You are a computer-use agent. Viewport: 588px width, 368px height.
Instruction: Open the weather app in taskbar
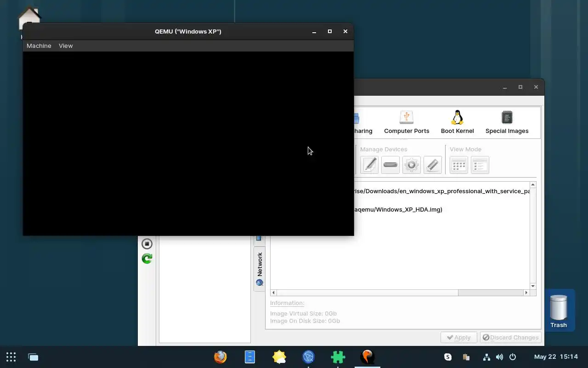[x=279, y=357]
